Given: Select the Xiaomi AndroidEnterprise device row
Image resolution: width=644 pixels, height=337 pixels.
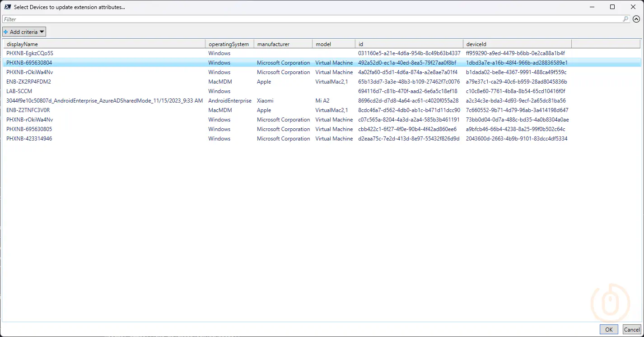Looking at the screenshot, I should point(104,101).
